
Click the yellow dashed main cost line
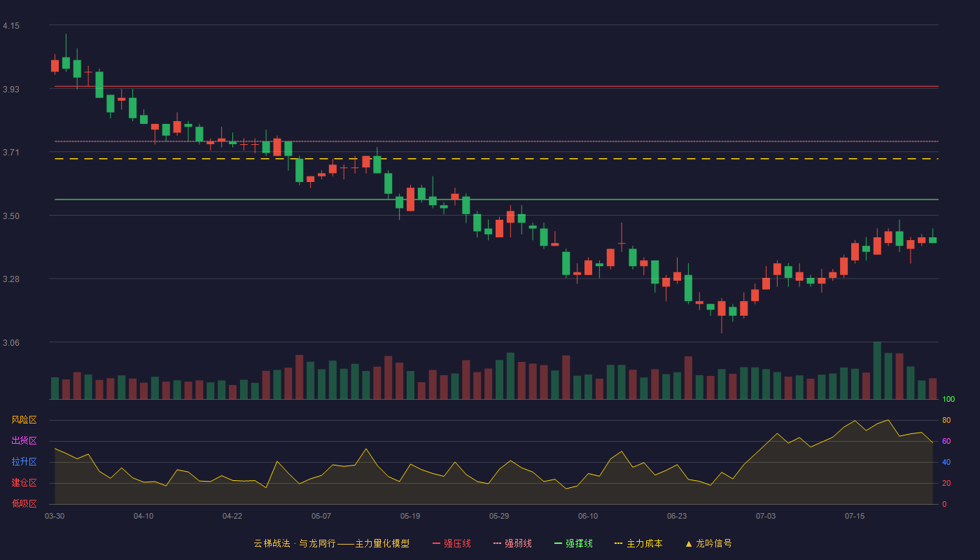496,159
